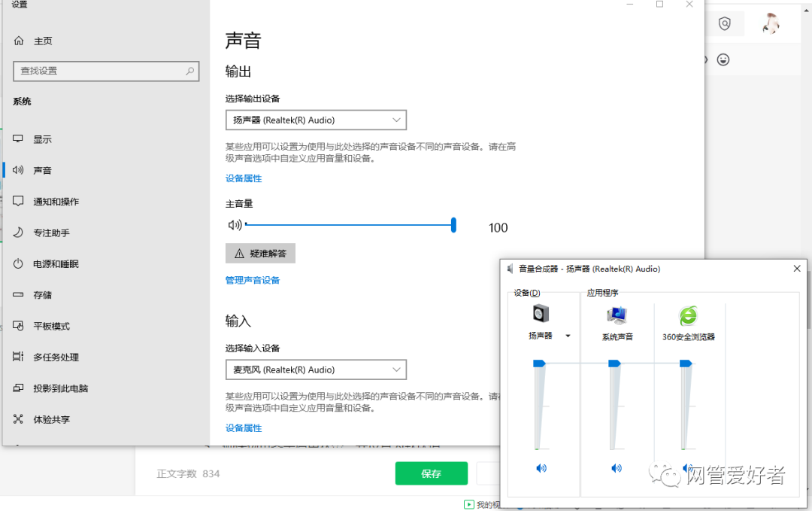Screen dimensions: 812x511
Task: Click the 系统声音 volume slider handle
Action: coord(614,363)
